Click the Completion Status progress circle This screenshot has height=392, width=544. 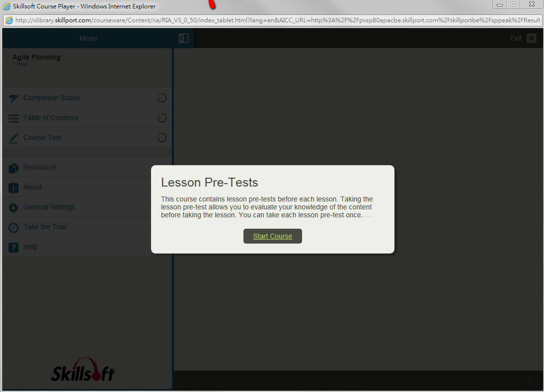tap(162, 98)
